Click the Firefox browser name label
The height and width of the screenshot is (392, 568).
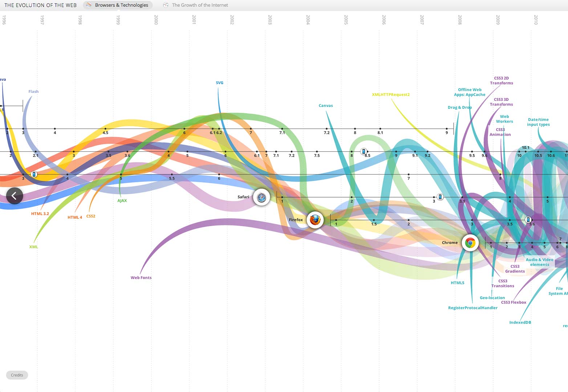coord(296,220)
